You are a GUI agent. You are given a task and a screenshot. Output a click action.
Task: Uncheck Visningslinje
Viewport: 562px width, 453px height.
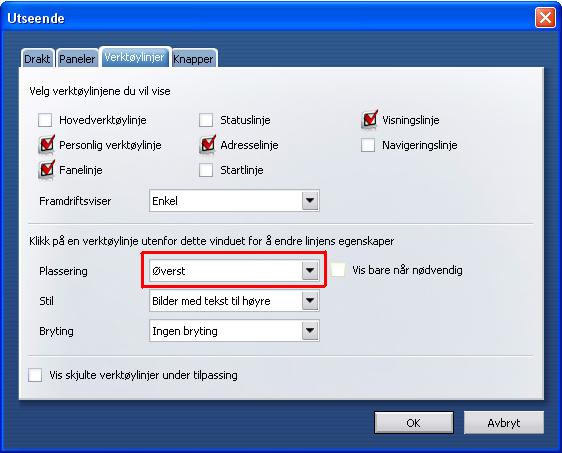[x=369, y=120]
